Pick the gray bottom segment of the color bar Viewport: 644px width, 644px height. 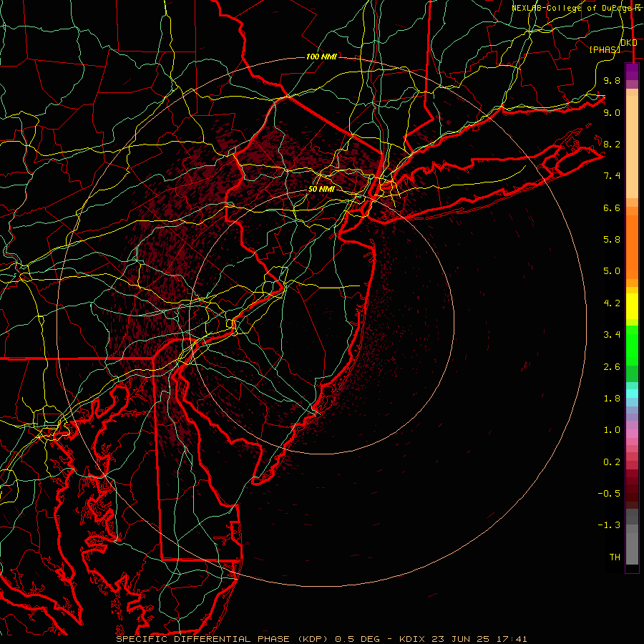632,548
